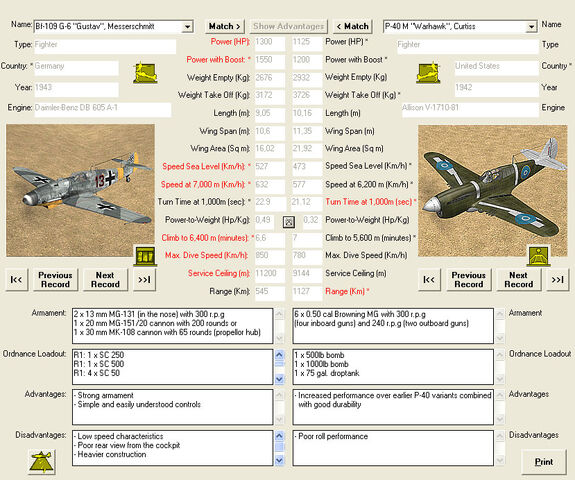
Task: Click '1 x 75 gal. droptank' ordnance line
Action: pyautogui.click(x=327, y=373)
